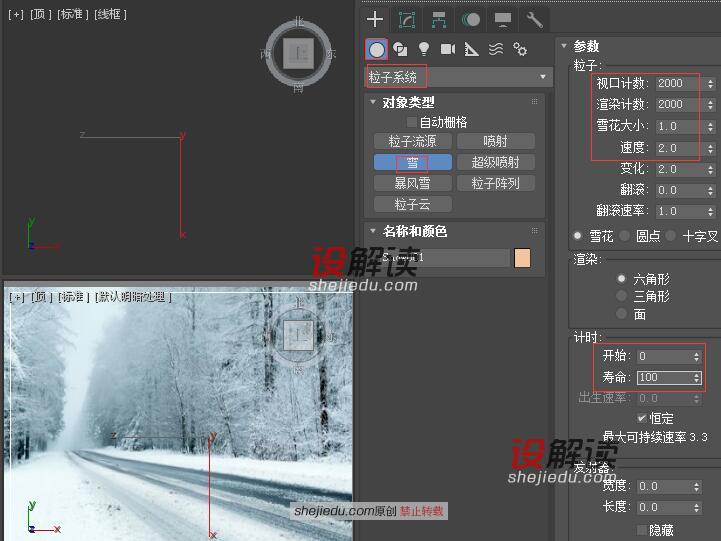Collapse the 参数 rollout
This screenshot has height=541, width=721.
[x=564, y=46]
